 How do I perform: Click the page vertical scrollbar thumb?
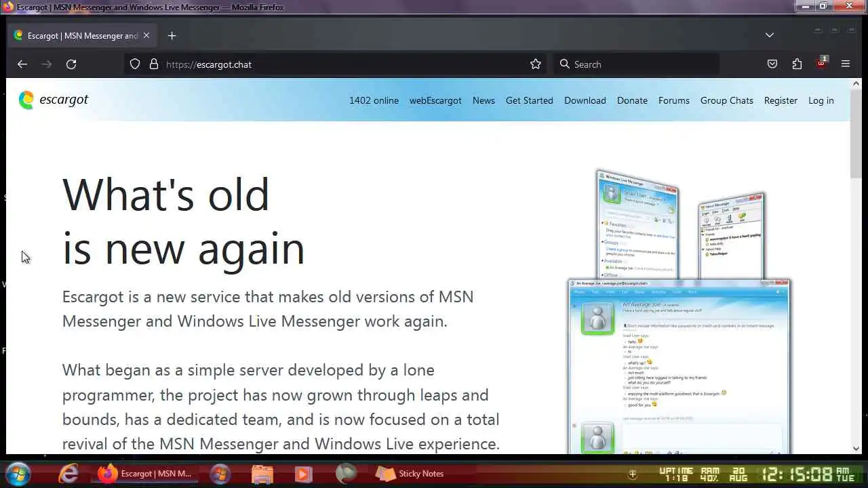pos(856,132)
